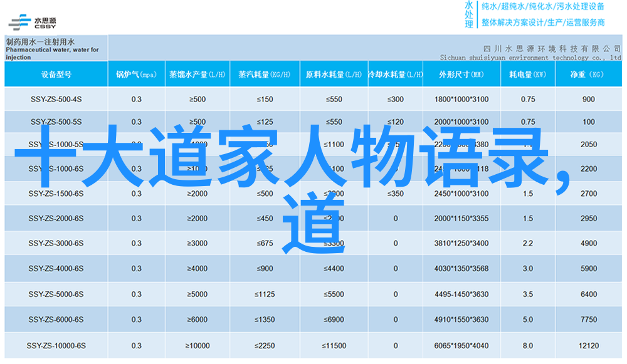Select model cell SSY-ZS-4000-6S

pyautogui.click(x=56, y=269)
